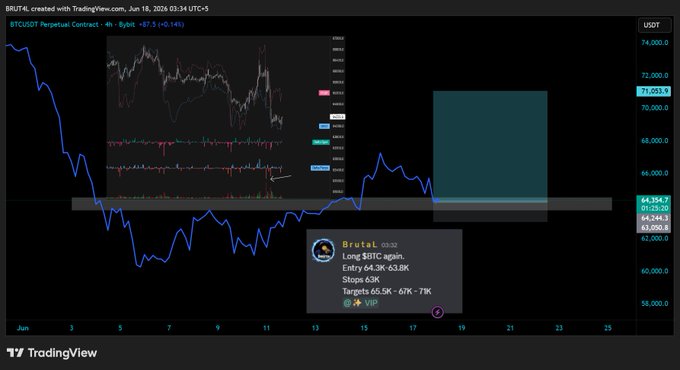680x370 pixels.
Task: Click the 64,244.3 entry price label
Action: (654, 218)
